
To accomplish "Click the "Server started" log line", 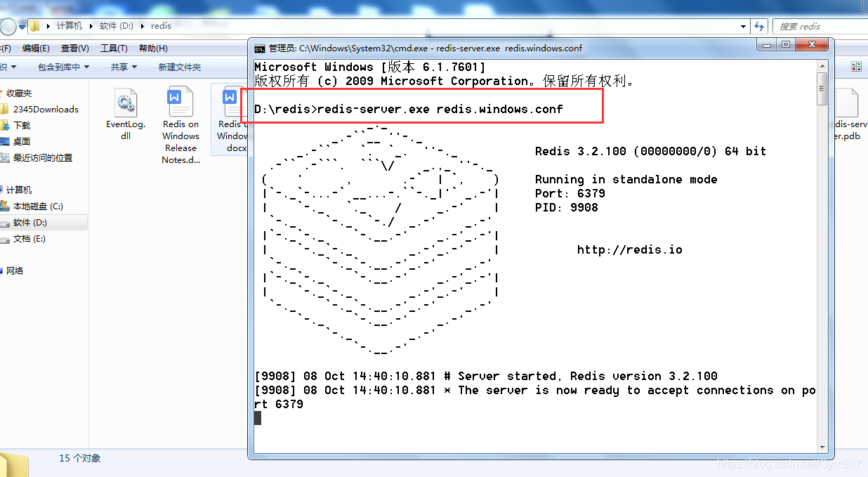I will [x=486, y=376].
